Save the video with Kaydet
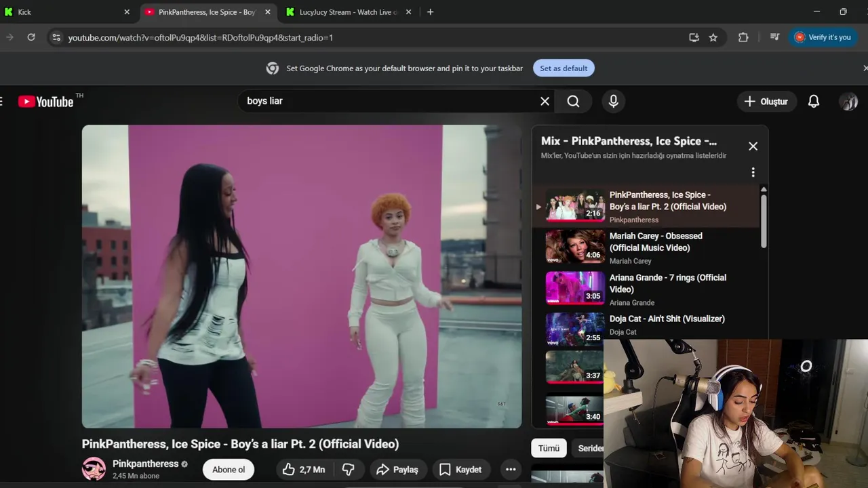The image size is (868, 488). coord(460,469)
